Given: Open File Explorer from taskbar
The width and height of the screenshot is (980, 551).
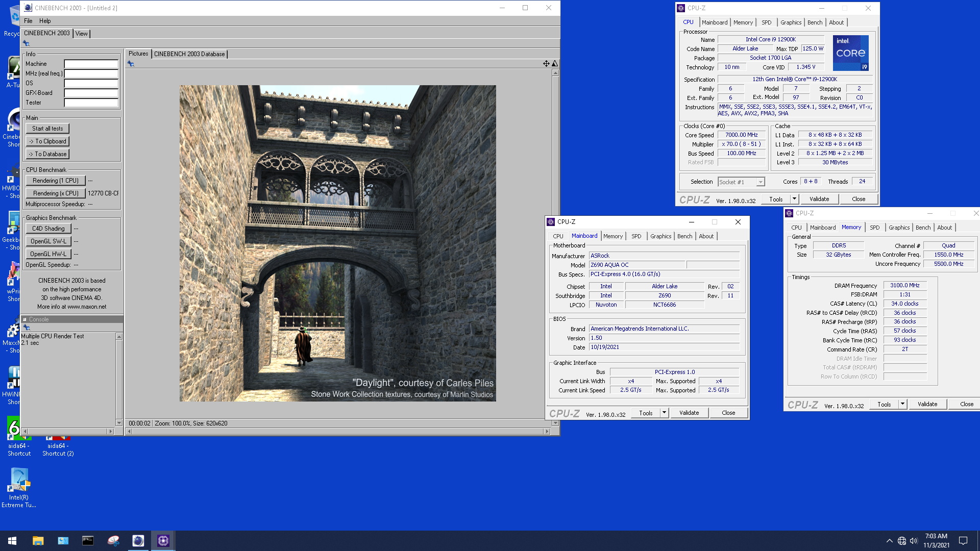Looking at the screenshot, I should click(38, 541).
